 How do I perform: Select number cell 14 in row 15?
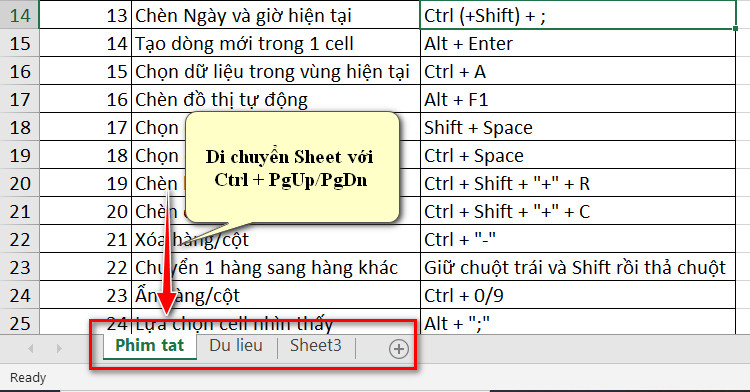[x=85, y=43]
